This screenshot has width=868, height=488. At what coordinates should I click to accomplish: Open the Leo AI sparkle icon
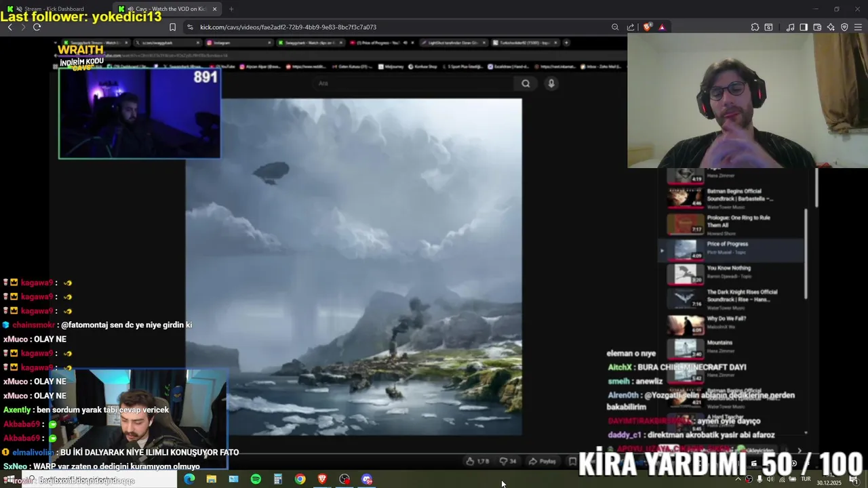tap(831, 27)
